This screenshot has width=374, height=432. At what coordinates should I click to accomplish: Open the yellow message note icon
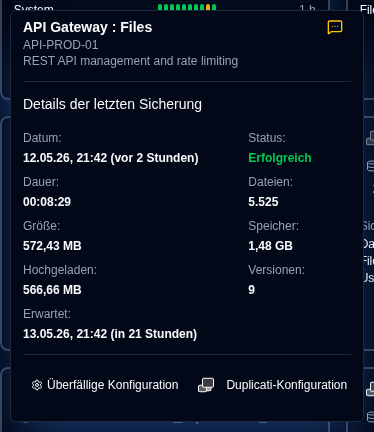335,27
